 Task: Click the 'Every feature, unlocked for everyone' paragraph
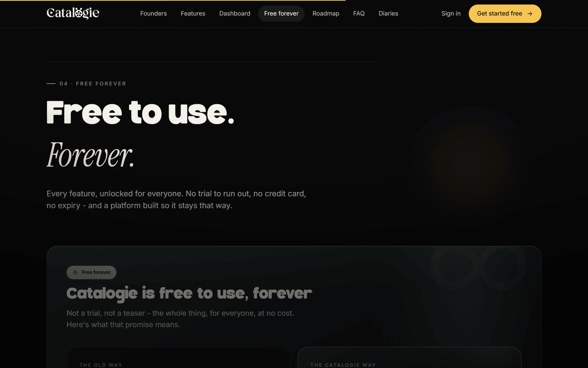coord(176,199)
